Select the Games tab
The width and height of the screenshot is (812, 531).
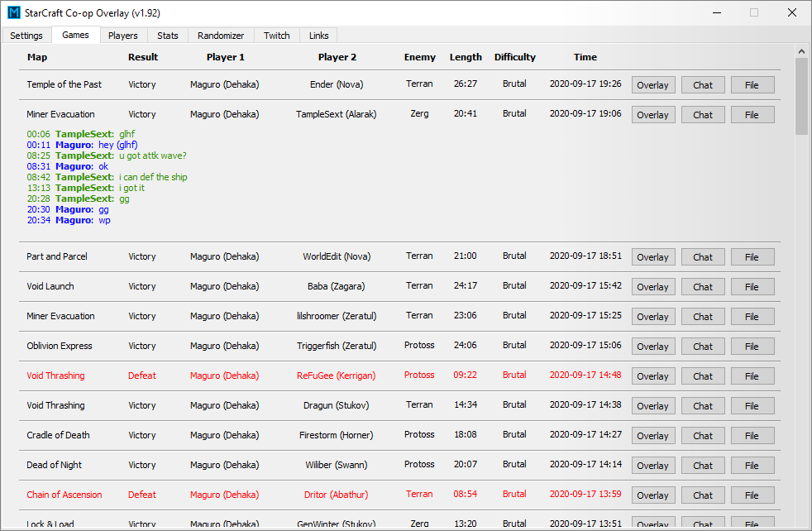point(75,35)
